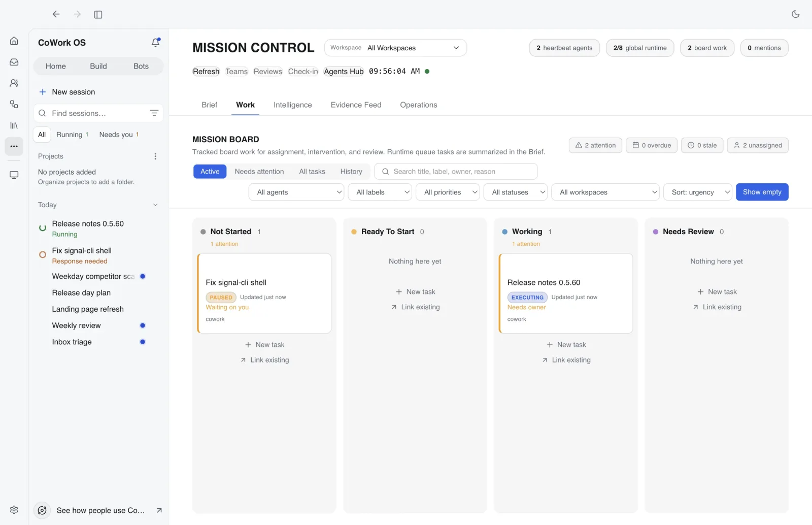Select the History filter
Image resolution: width=812 pixels, height=525 pixels.
tap(351, 172)
